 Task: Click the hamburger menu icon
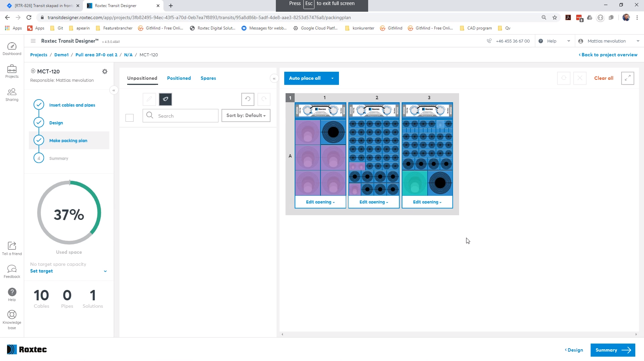[x=33, y=41]
